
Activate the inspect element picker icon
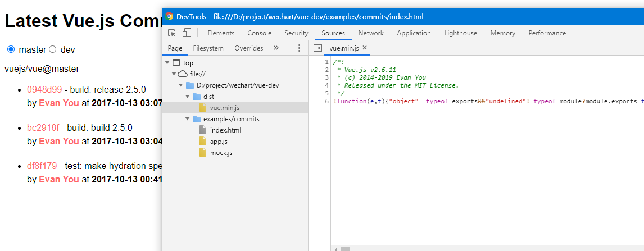(x=172, y=33)
